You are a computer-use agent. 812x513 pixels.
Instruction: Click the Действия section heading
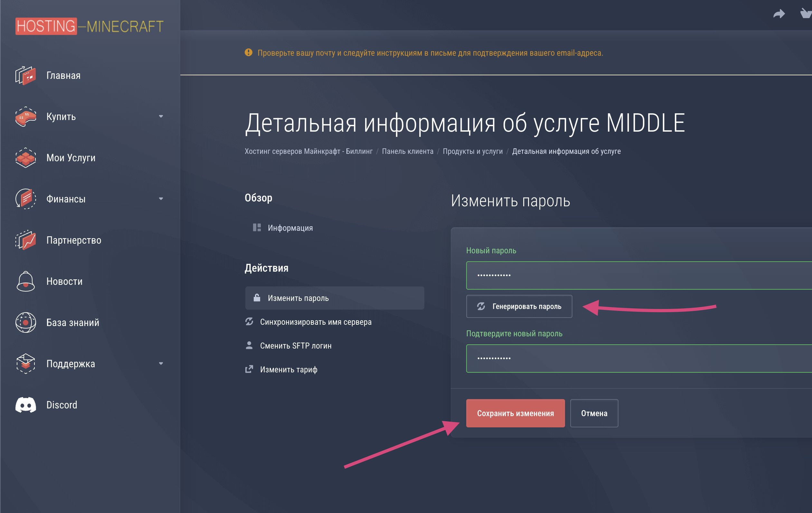[x=266, y=268]
